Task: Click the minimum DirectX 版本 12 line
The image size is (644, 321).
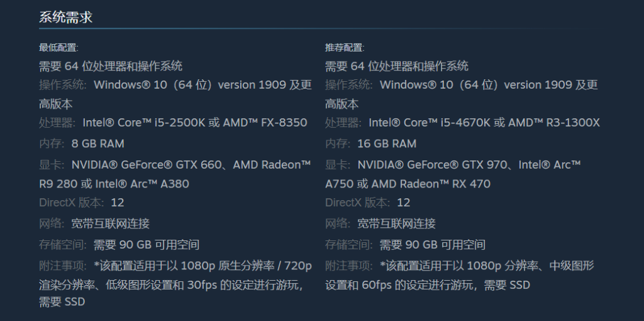Action: (x=81, y=203)
